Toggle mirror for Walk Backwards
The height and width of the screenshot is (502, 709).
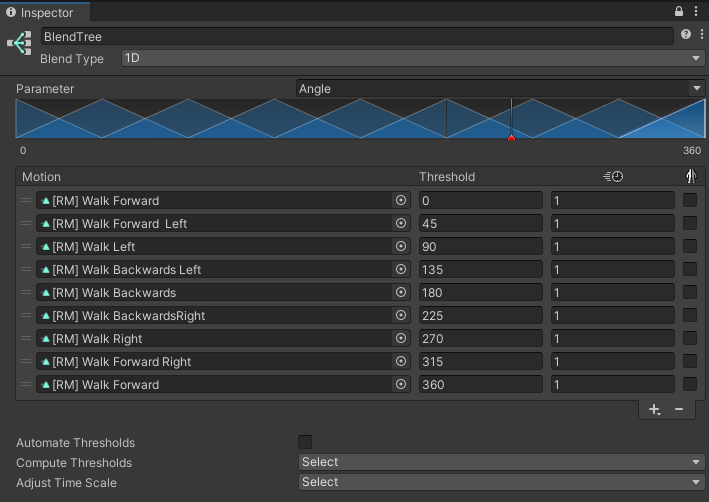pos(690,292)
